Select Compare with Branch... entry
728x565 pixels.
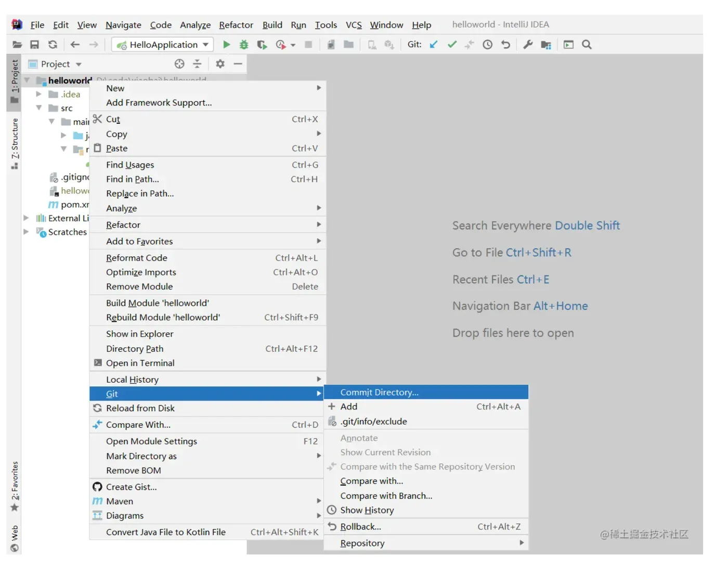[x=426, y=496]
